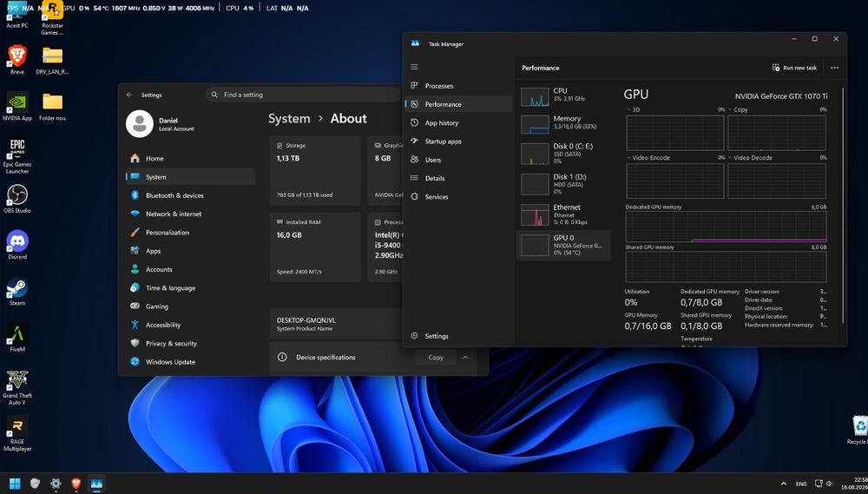Select the Task Manager taskbar icon
868x494 pixels.
(96, 484)
